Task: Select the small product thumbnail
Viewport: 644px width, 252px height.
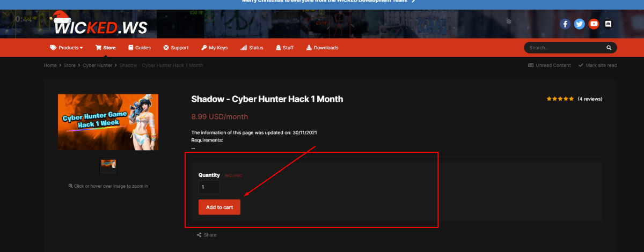Action: (108, 166)
